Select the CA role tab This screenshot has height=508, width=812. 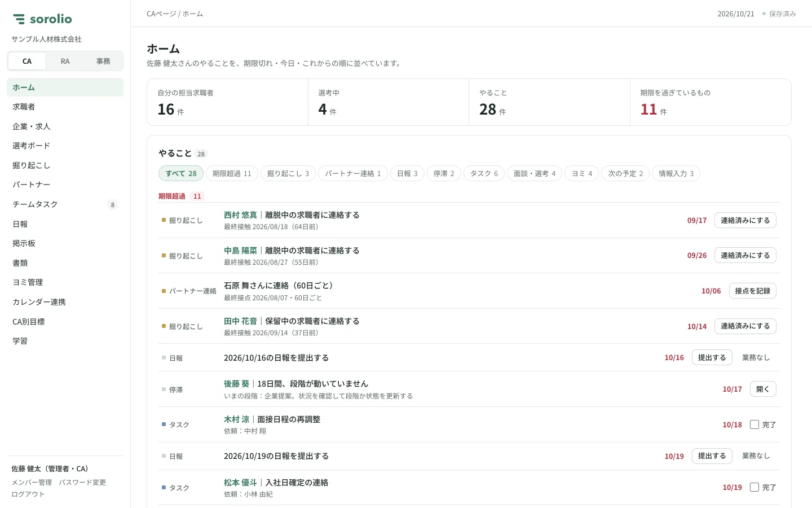click(x=27, y=61)
